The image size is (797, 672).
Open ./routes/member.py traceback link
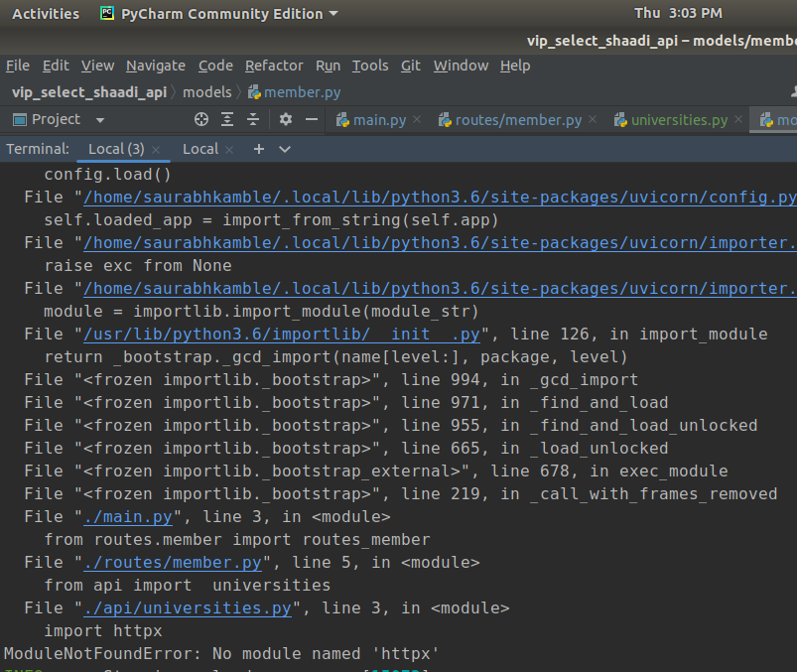[x=173, y=563]
